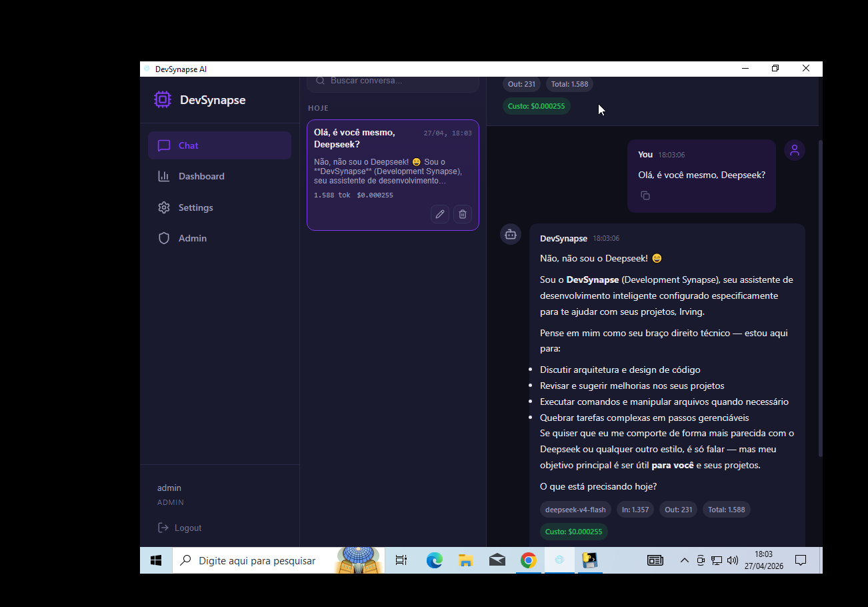868x607 pixels.
Task: Log out using the Logout button
Action: (x=179, y=528)
